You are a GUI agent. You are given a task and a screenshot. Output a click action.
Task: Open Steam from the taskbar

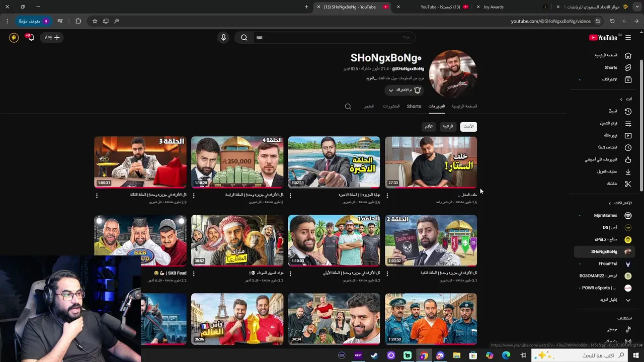tap(374, 355)
